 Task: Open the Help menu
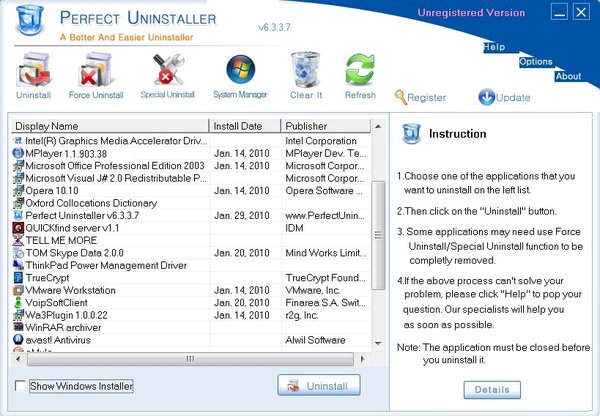pos(494,47)
